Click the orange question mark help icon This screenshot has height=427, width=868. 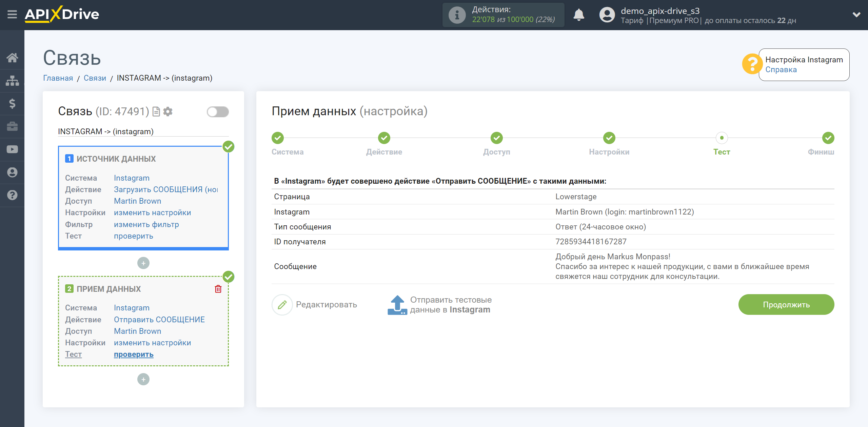tap(752, 64)
